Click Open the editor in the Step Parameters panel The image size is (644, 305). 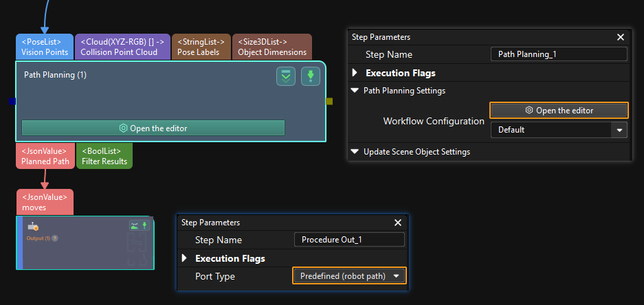(558, 110)
